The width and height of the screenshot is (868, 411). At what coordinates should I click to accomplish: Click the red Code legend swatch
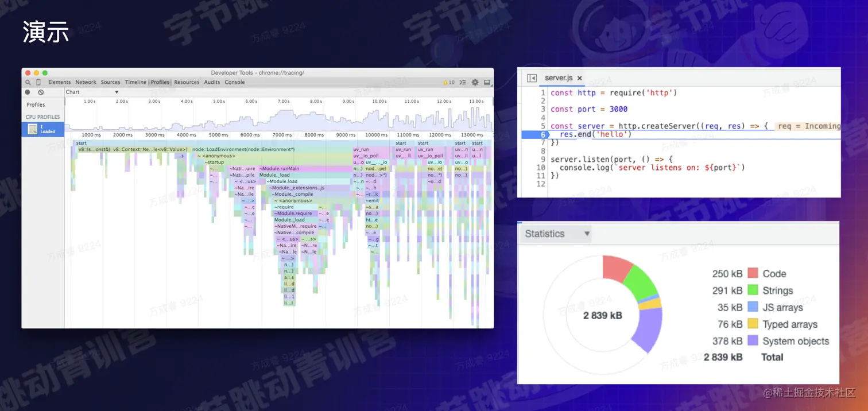tap(753, 273)
